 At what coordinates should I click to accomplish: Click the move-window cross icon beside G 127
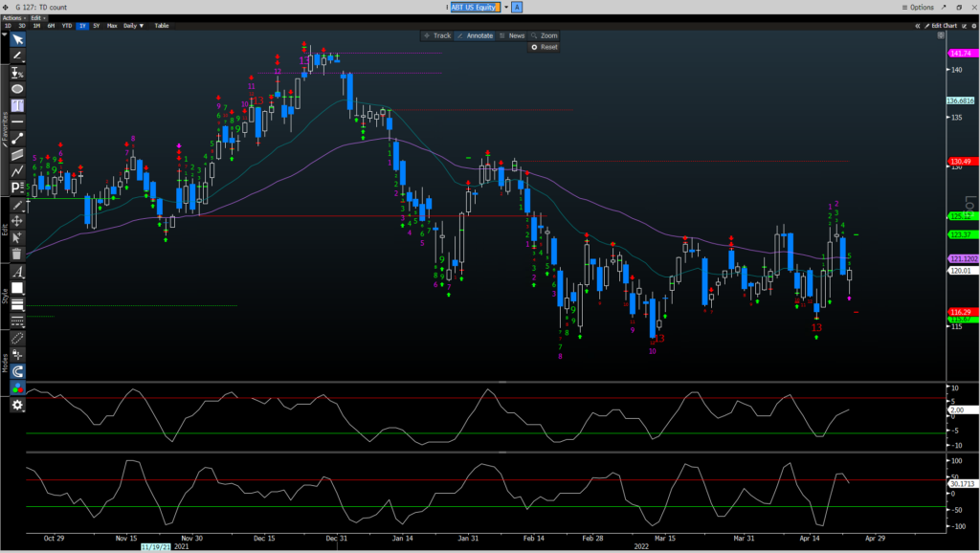click(6, 7)
